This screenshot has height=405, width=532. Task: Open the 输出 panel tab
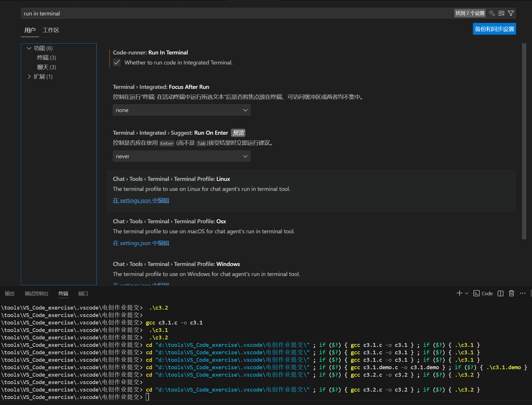9,294
